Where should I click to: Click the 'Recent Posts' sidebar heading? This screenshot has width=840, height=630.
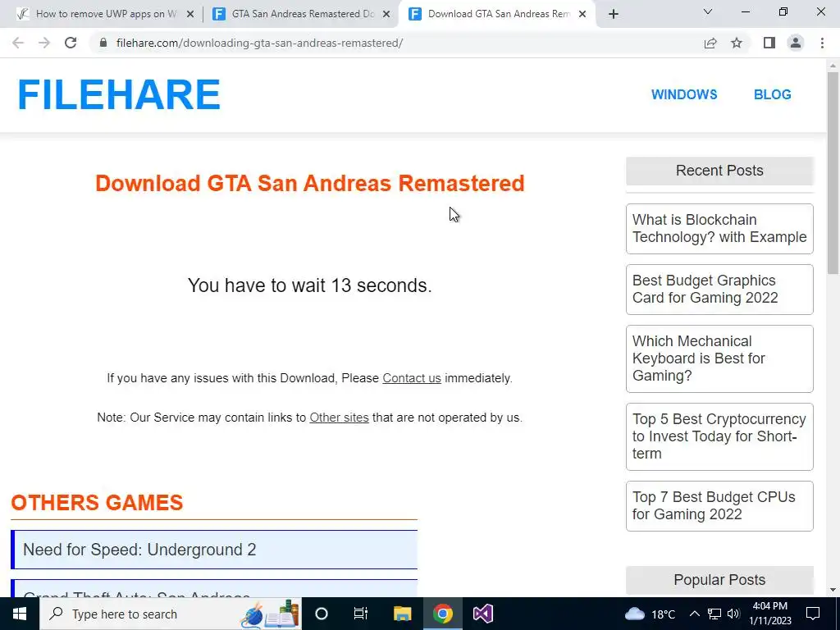click(719, 171)
